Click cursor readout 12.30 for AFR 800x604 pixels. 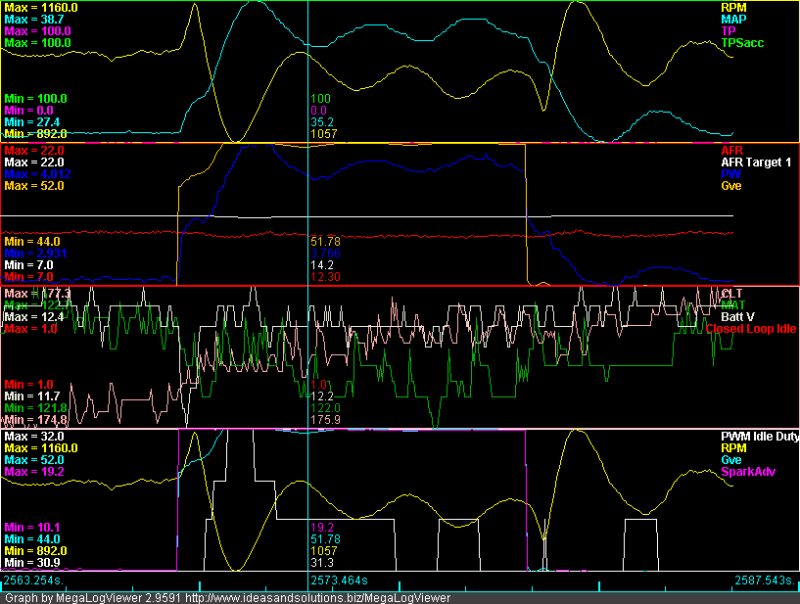326,276
